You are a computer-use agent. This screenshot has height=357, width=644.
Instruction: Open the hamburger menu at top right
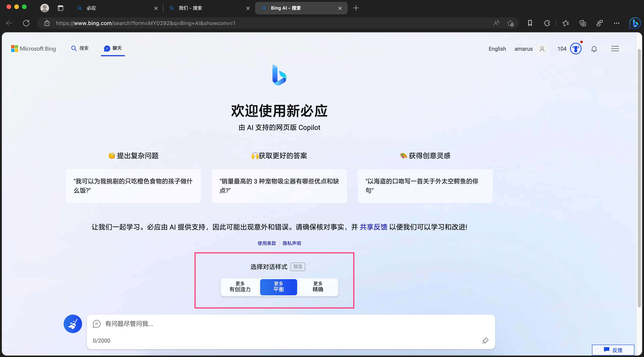coord(615,49)
